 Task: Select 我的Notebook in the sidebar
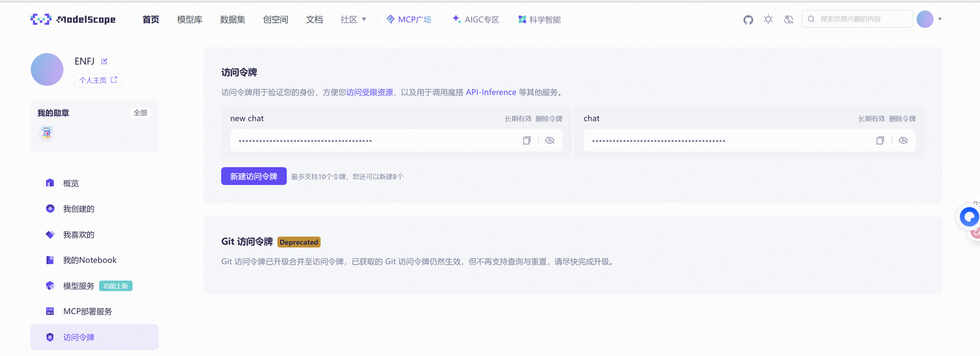pos(89,260)
